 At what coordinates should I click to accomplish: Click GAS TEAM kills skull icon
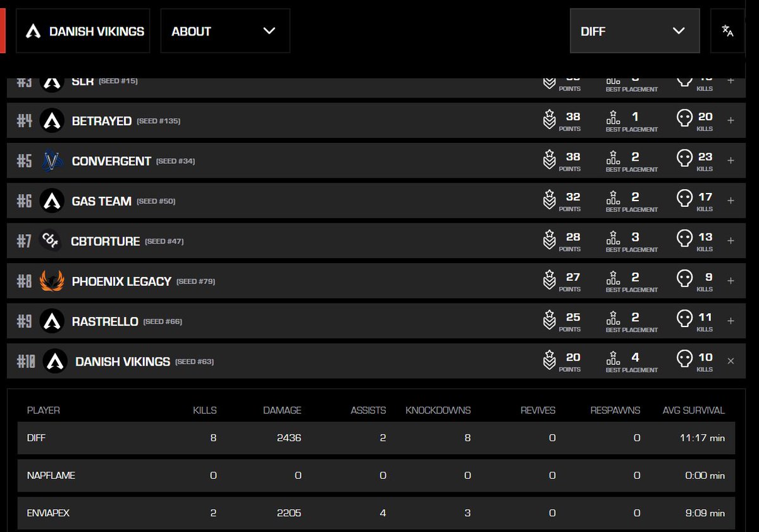click(x=684, y=199)
